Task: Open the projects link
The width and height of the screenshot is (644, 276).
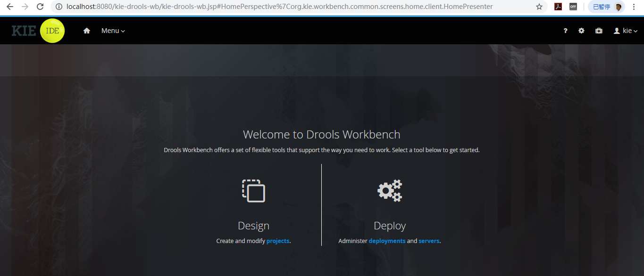Action: pyautogui.click(x=278, y=241)
